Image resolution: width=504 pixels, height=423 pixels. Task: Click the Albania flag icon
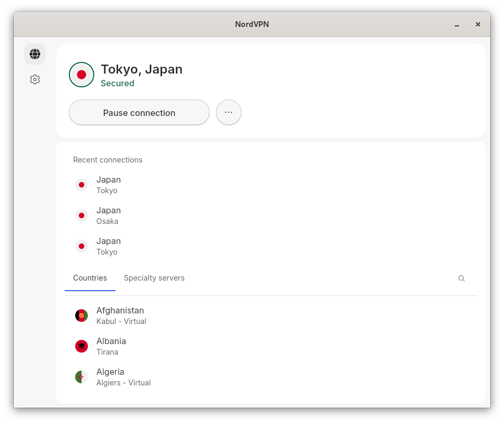pyautogui.click(x=82, y=346)
